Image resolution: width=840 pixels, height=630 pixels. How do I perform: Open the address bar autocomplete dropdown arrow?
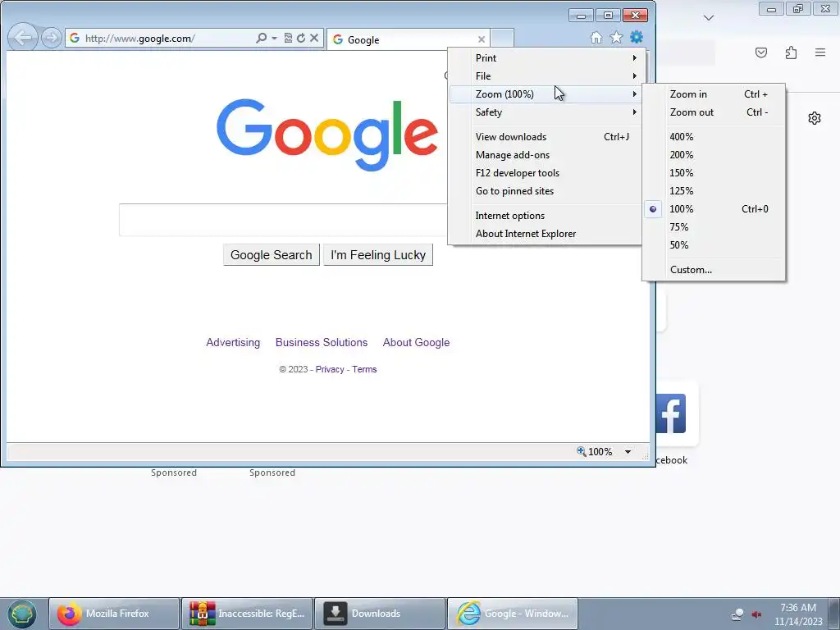pos(274,38)
